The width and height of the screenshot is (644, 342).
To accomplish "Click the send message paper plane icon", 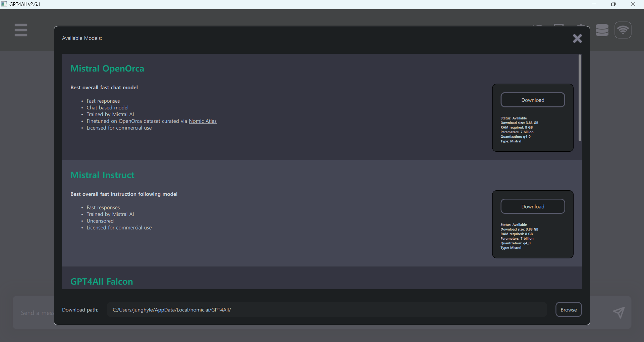I will (619, 312).
